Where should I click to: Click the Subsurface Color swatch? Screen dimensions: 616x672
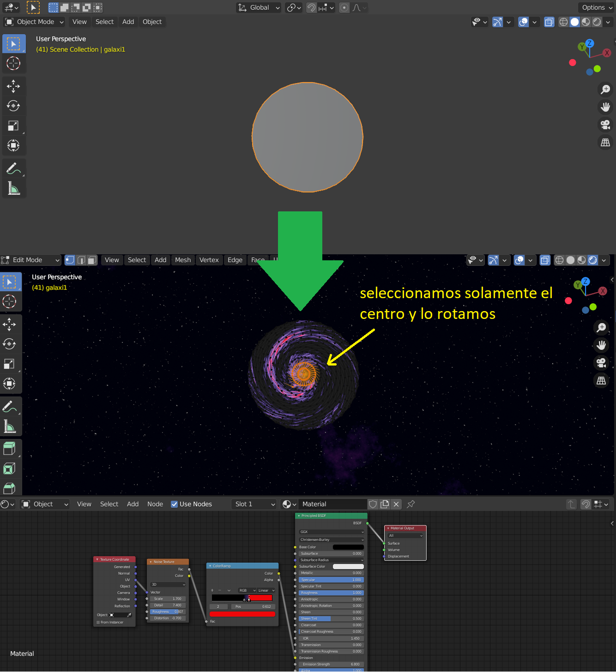pos(348,566)
